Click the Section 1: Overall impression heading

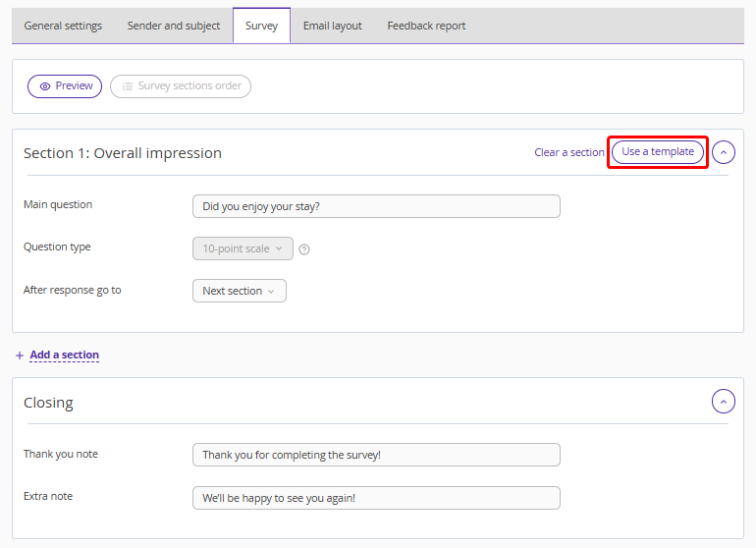coord(123,153)
